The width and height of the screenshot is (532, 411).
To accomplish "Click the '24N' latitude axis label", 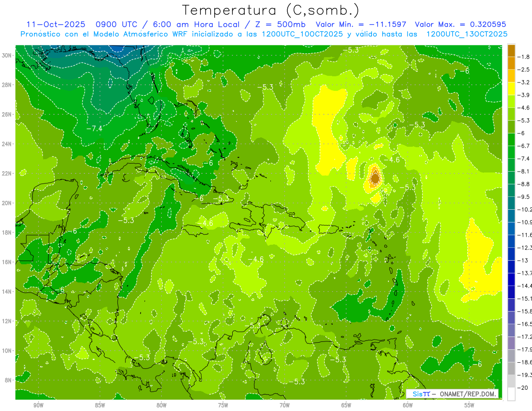I will pyautogui.click(x=7, y=144).
